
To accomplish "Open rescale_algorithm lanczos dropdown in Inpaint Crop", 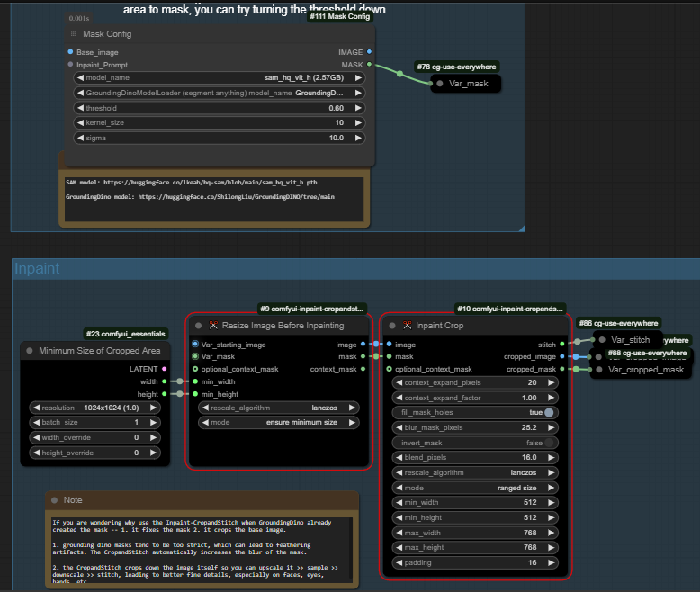I will (x=475, y=472).
